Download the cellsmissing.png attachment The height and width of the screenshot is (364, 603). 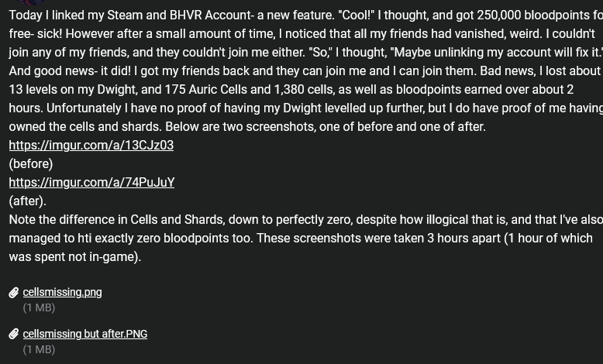click(x=62, y=292)
